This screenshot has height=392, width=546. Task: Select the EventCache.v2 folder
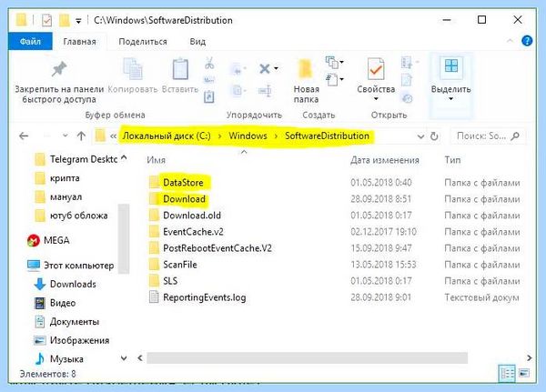pos(193,232)
